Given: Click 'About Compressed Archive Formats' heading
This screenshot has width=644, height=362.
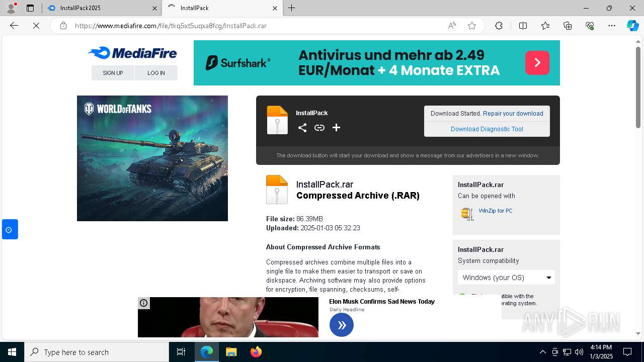Looking at the screenshot, I should pyautogui.click(x=323, y=247).
